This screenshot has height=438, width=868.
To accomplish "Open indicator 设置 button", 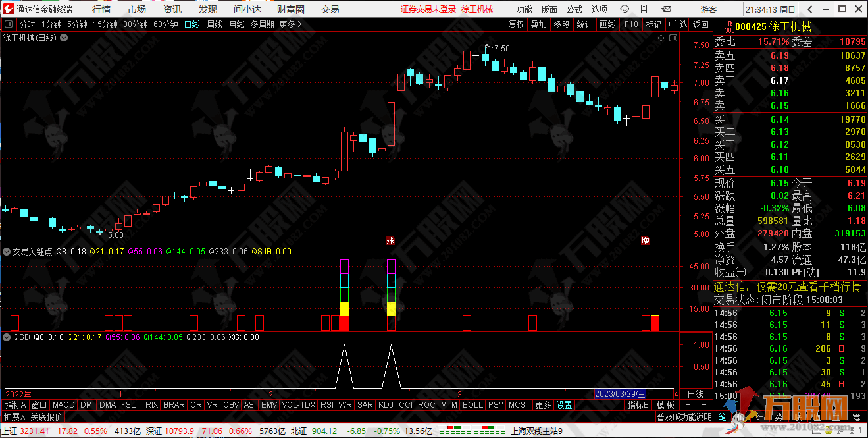I will [565, 405].
